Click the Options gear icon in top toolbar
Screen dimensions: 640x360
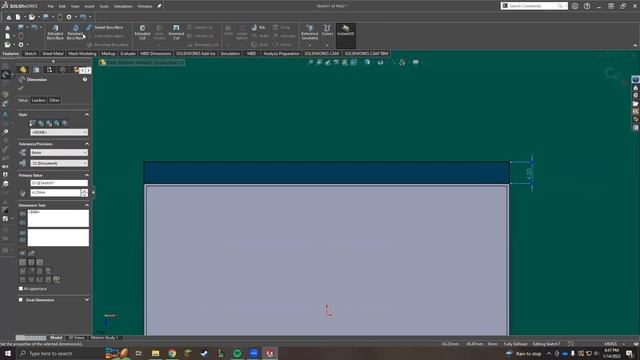(x=69, y=17)
